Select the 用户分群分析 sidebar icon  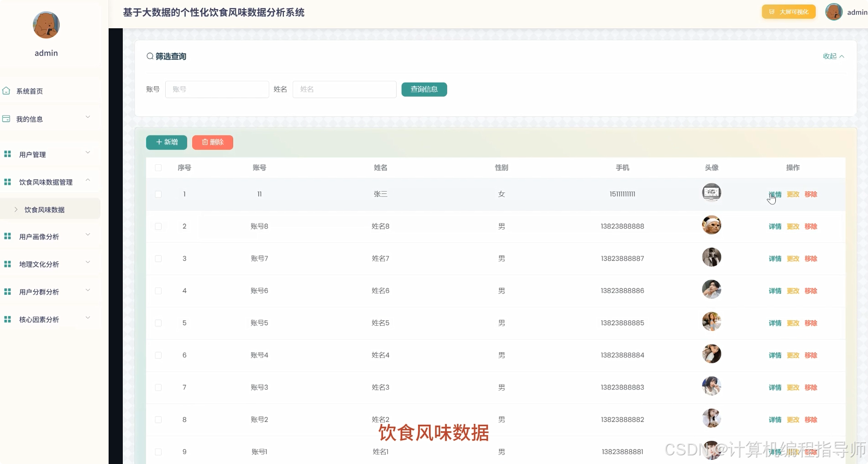[x=6, y=292]
